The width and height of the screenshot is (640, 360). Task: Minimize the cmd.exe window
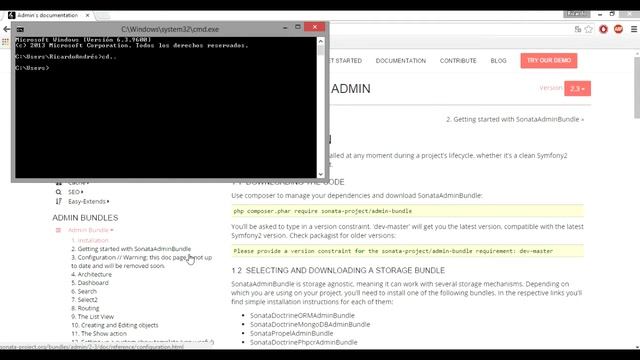tap(285, 27)
